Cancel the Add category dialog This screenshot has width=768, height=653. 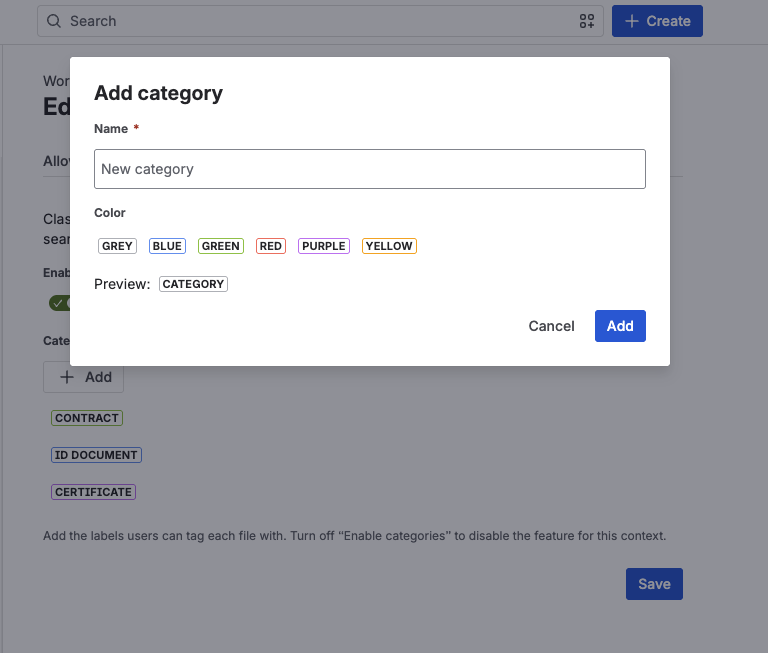pyautogui.click(x=551, y=326)
